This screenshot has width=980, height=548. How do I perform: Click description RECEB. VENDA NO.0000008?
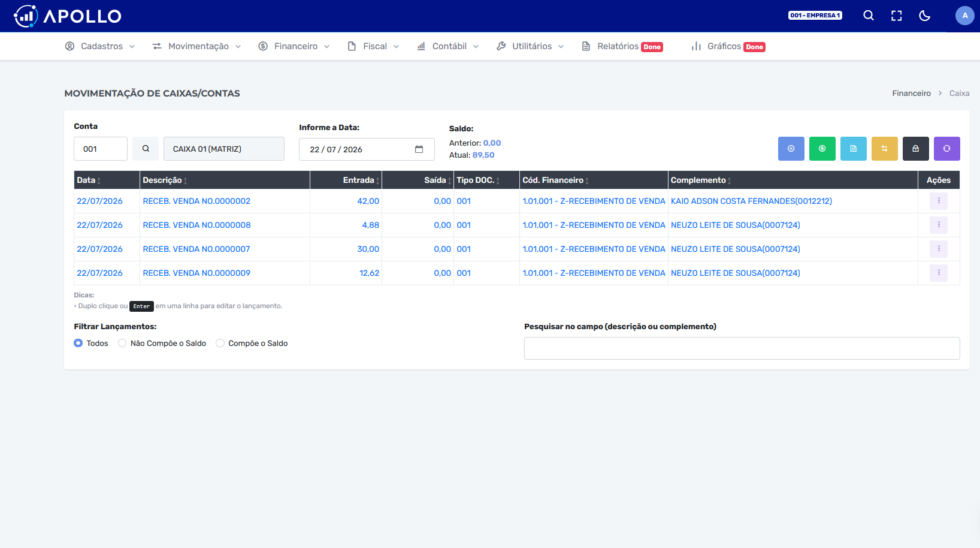coord(196,225)
